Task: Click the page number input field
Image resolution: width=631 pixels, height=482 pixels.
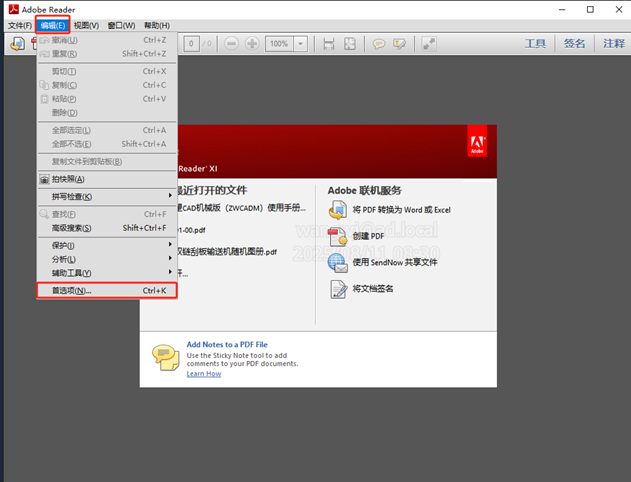Action: 192,44
